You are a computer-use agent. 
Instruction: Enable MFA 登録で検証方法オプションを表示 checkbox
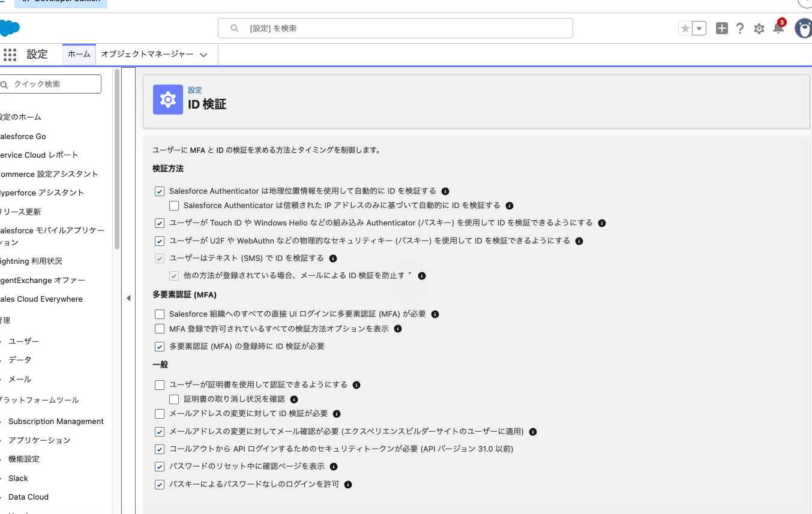click(x=160, y=329)
